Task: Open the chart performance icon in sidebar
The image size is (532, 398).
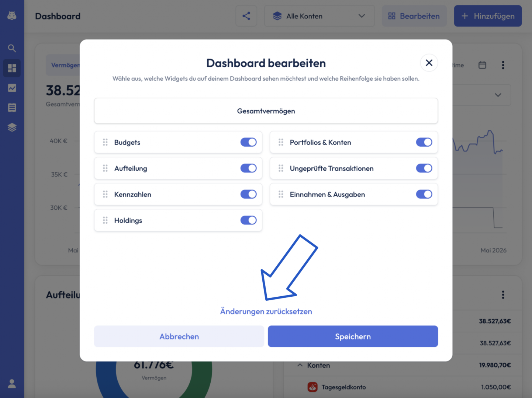Action: coord(12,88)
